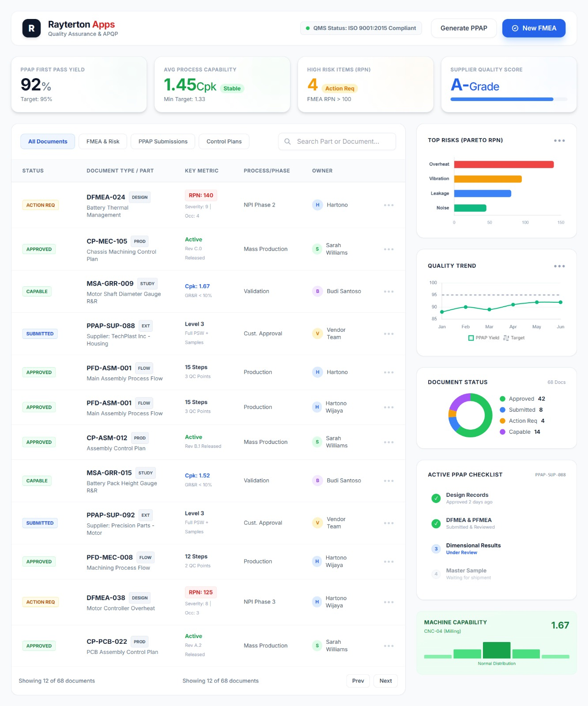Viewport: 588px width, 706px height.
Task: Click the Rayterton Apps logo icon
Action: [31, 28]
